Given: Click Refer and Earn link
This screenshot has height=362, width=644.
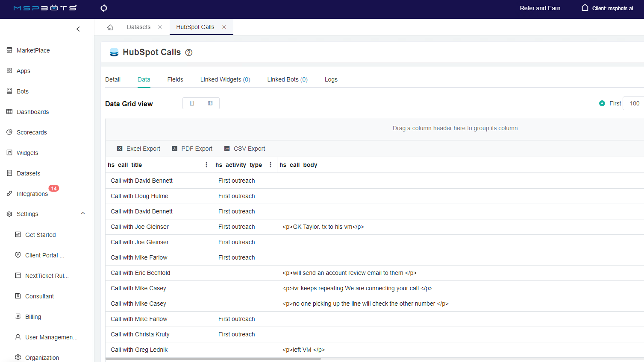Looking at the screenshot, I should (x=540, y=8).
